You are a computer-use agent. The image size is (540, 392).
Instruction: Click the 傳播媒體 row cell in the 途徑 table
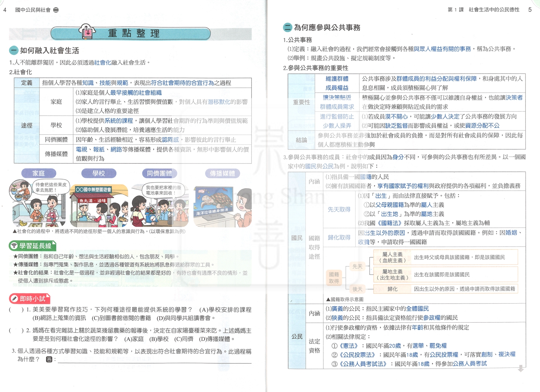point(56,154)
